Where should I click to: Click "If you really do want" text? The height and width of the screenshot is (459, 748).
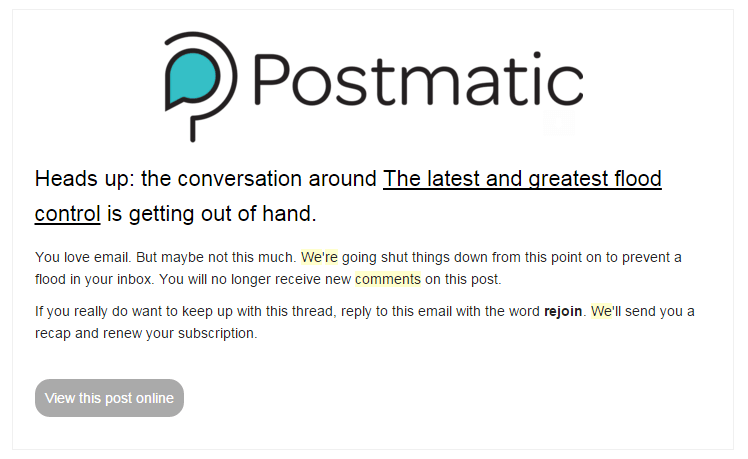[98, 311]
